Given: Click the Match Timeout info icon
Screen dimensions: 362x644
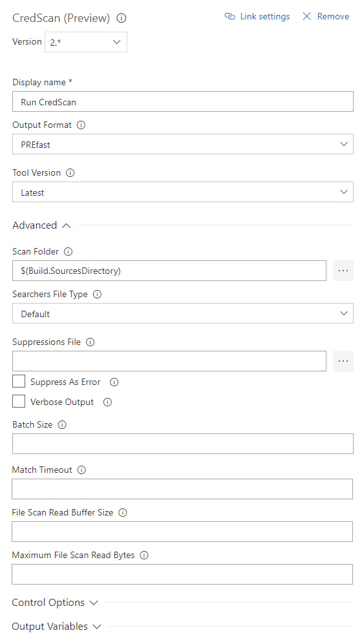Looking at the screenshot, I should pos(81,470).
